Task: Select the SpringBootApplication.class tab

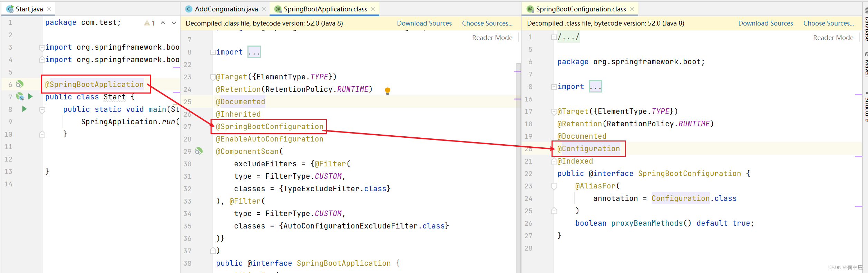Action: [325, 9]
